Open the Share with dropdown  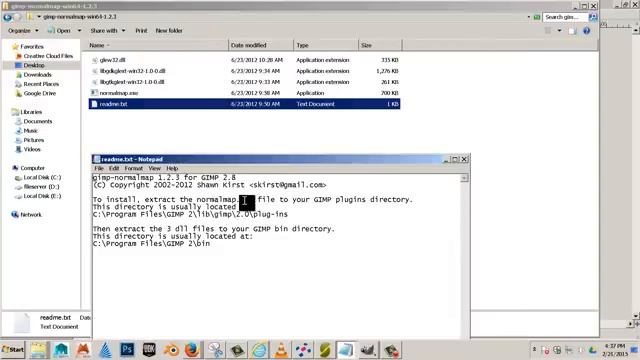[x=107, y=31]
